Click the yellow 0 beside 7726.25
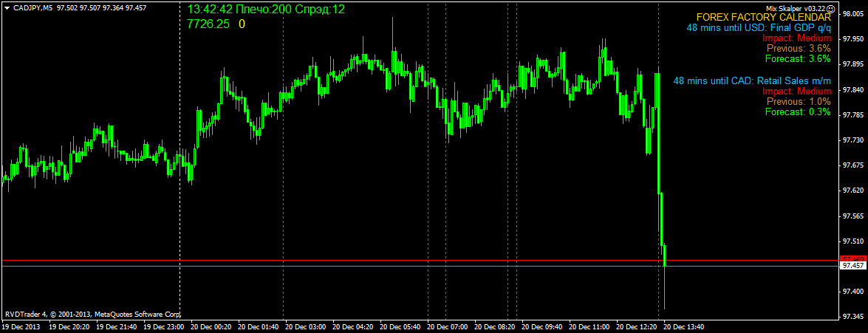 pos(242,24)
